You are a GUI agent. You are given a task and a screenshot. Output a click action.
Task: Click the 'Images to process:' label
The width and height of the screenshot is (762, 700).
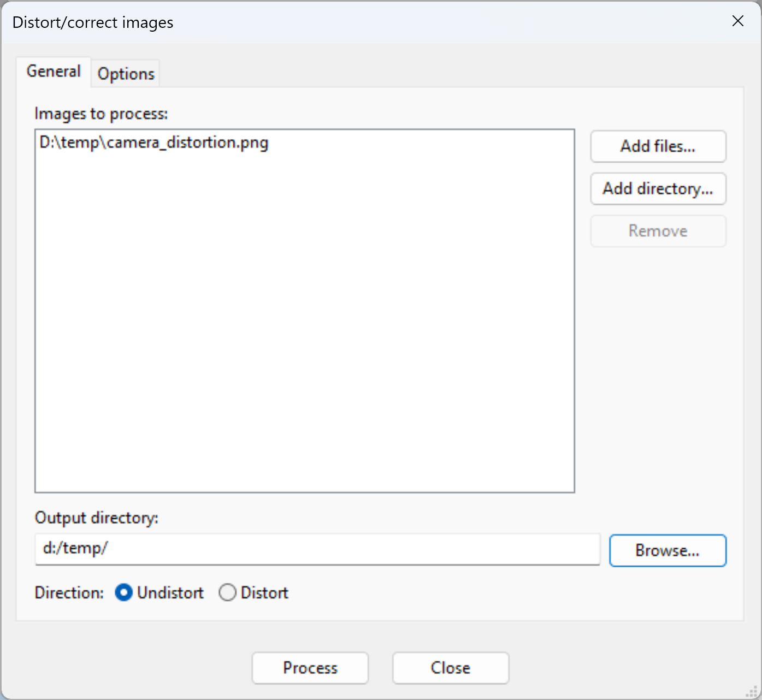101,114
